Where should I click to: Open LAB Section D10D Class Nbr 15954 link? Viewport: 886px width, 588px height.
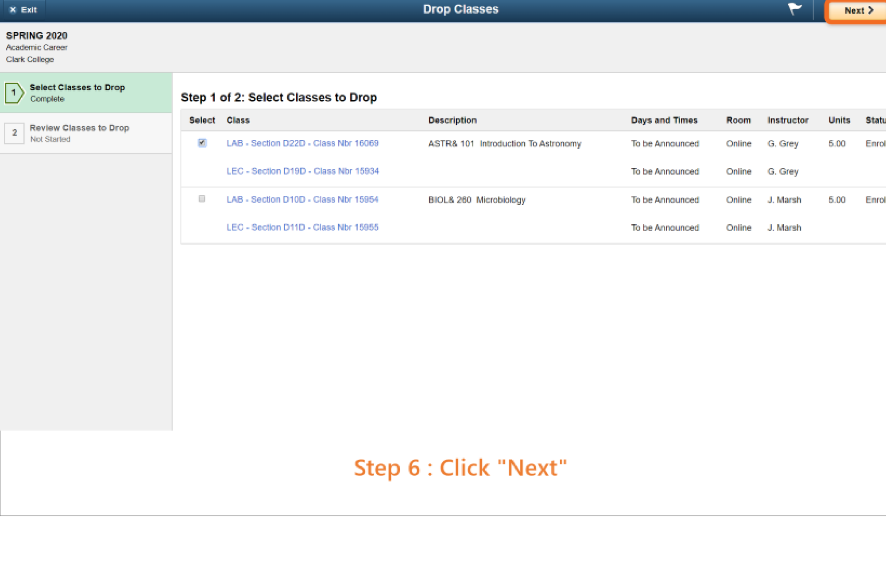click(302, 200)
